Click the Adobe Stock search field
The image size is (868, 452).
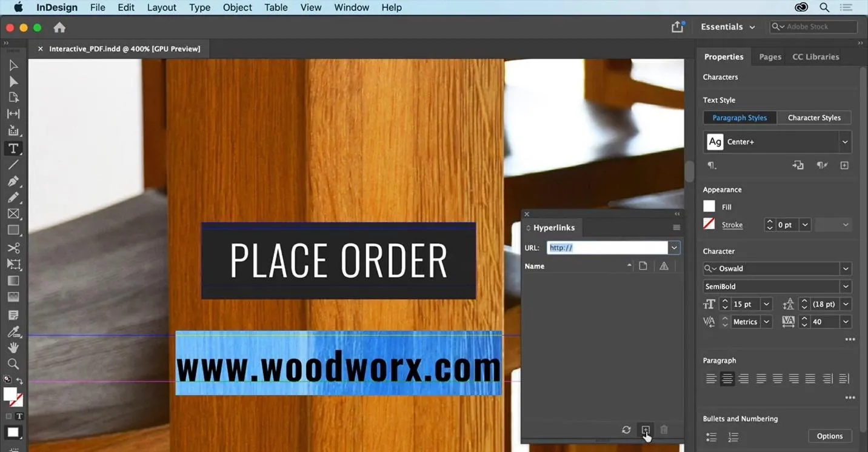click(x=813, y=27)
